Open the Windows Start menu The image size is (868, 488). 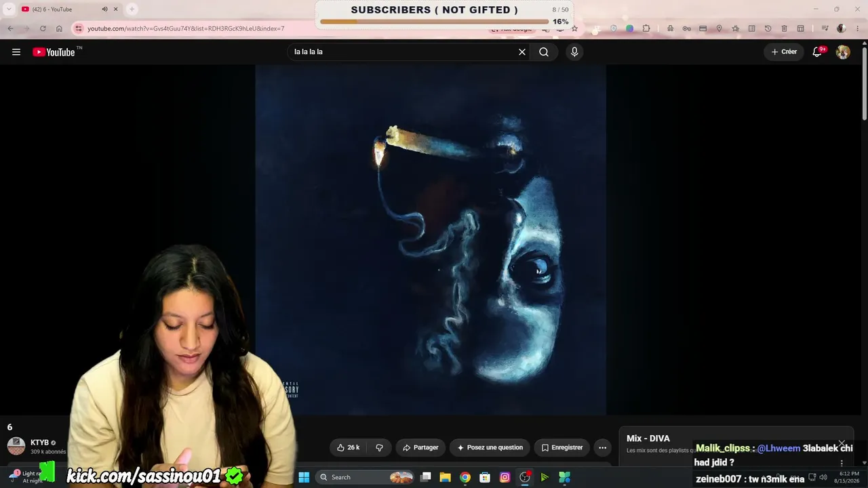(x=304, y=477)
